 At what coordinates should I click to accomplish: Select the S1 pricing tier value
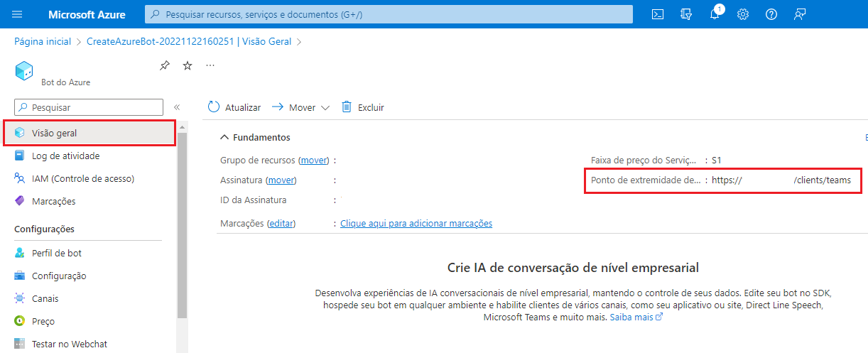coord(717,160)
